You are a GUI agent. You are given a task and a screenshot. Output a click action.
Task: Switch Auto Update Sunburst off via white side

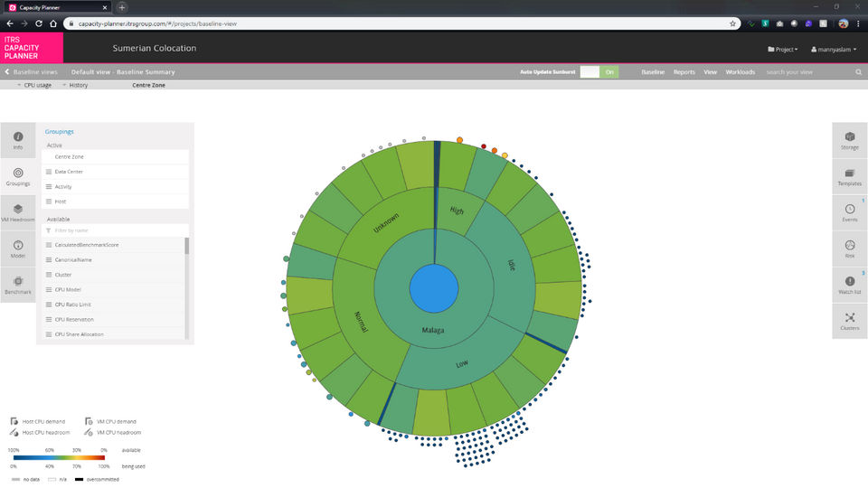pyautogui.click(x=590, y=72)
